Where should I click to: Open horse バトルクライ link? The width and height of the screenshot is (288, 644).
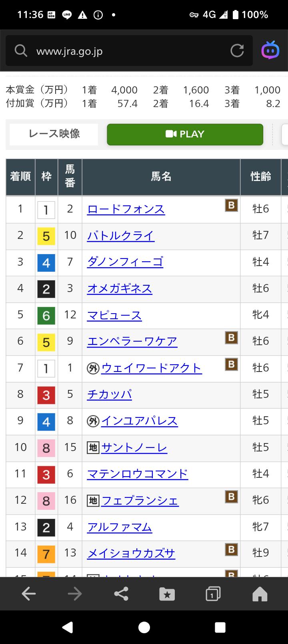coord(121,236)
